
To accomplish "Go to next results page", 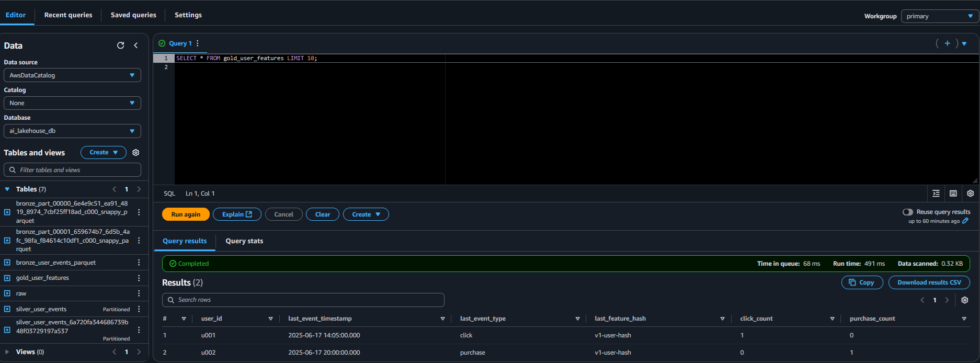I will pos(947,300).
